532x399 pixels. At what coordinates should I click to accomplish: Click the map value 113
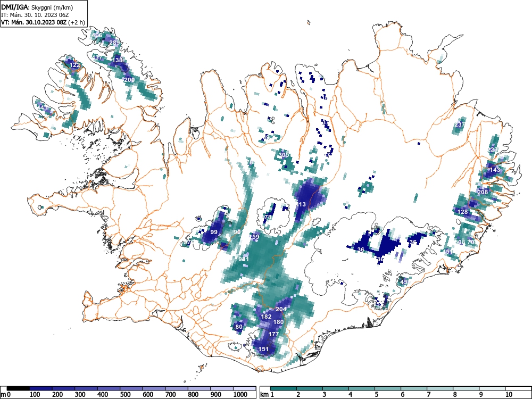coord(301,204)
